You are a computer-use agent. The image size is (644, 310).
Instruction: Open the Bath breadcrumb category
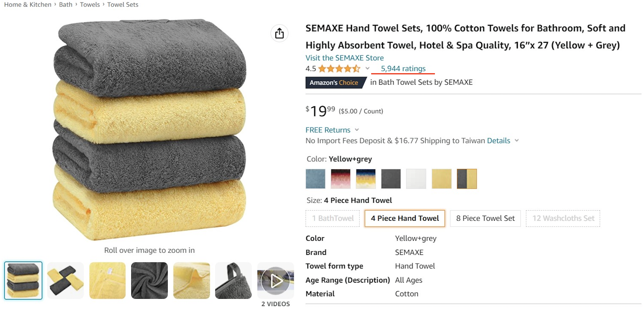pyautogui.click(x=65, y=5)
